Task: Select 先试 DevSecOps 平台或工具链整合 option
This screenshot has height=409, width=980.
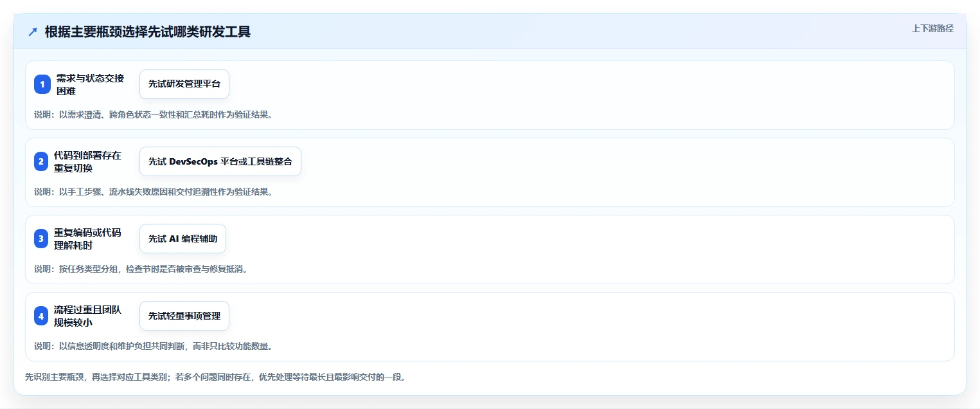Action: (x=220, y=161)
